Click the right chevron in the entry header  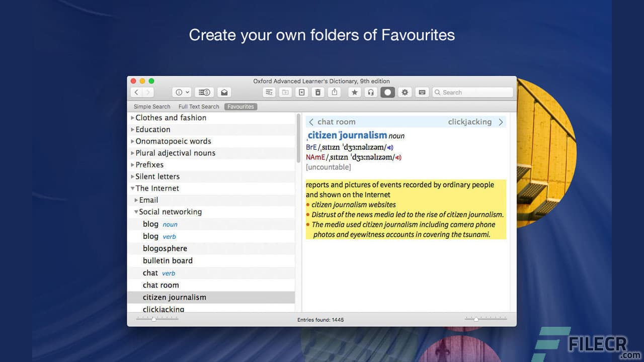(501, 122)
